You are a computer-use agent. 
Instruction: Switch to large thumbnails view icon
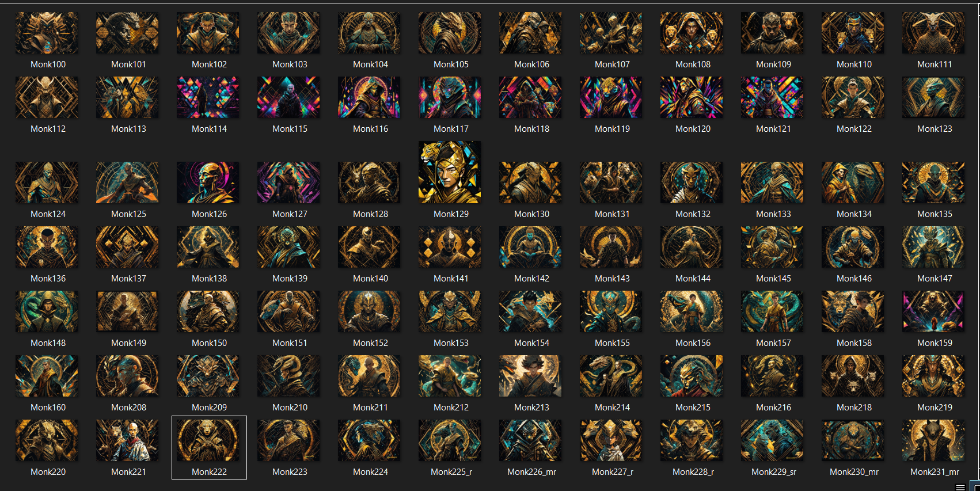[x=975, y=487]
